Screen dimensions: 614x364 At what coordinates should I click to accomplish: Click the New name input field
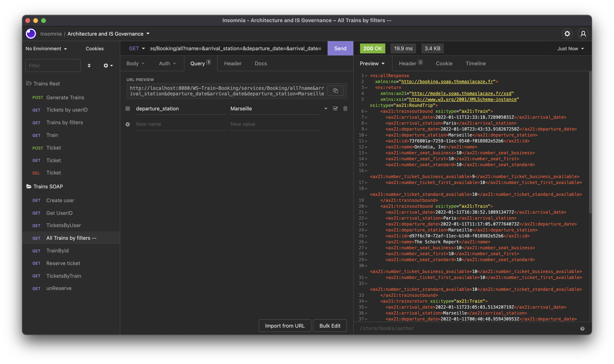coord(180,124)
